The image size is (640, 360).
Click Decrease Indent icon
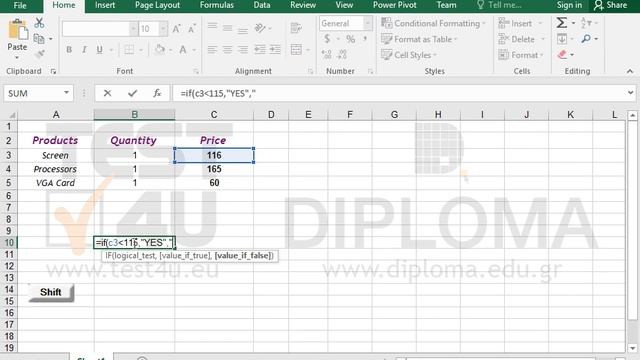[x=260, y=50]
